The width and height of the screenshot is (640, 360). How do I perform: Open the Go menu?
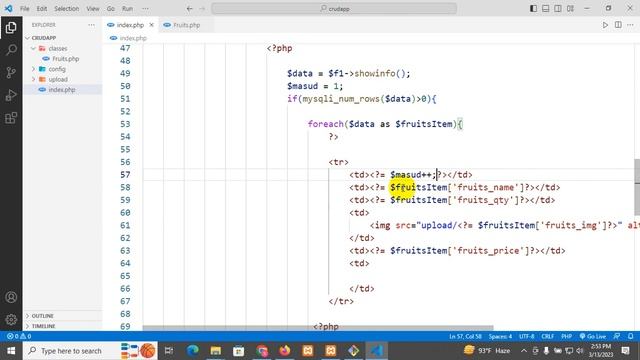[x=111, y=9]
